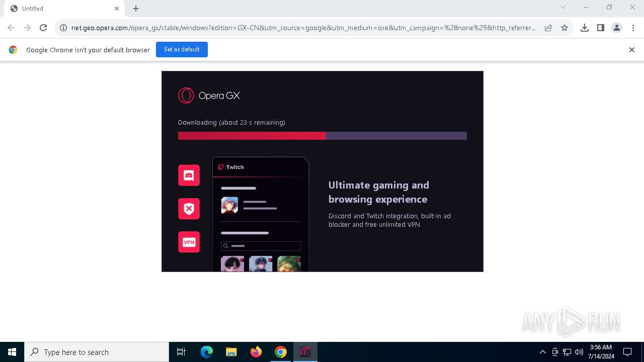Click the middle stream thumbnail
This screenshot has height=362, width=644.
click(x=261, y=264)
